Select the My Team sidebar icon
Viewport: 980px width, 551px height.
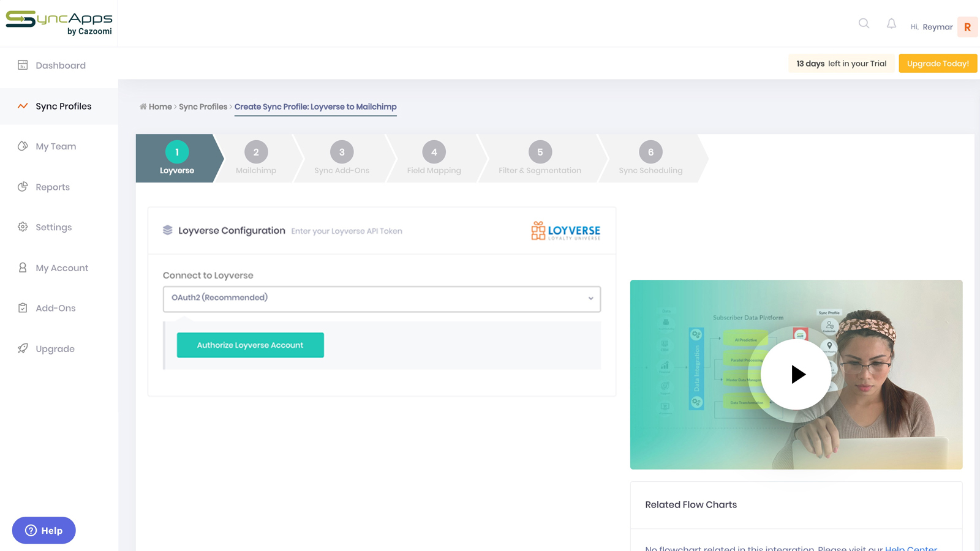tap(22, 146)
